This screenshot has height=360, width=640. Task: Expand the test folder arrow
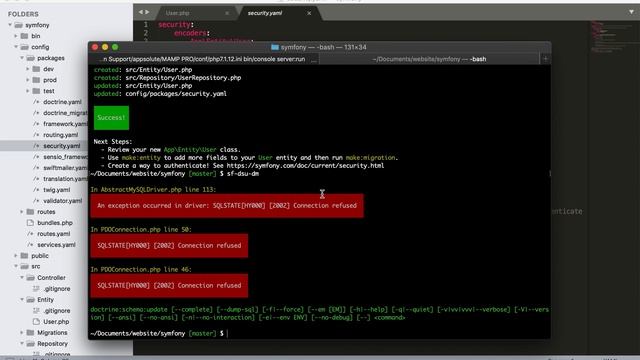point(28,91)
